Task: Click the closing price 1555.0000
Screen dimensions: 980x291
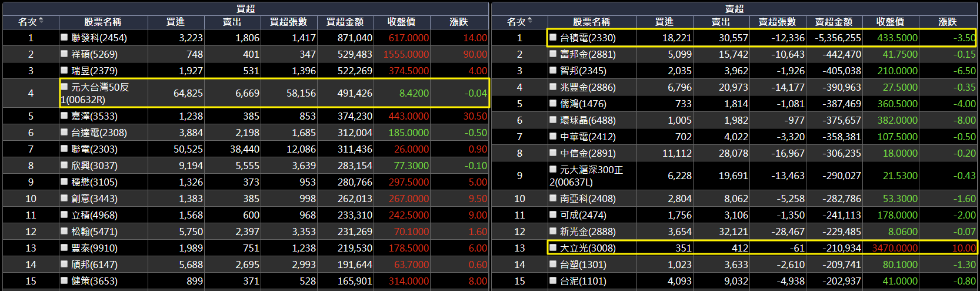Action: (x=406, y=54)
